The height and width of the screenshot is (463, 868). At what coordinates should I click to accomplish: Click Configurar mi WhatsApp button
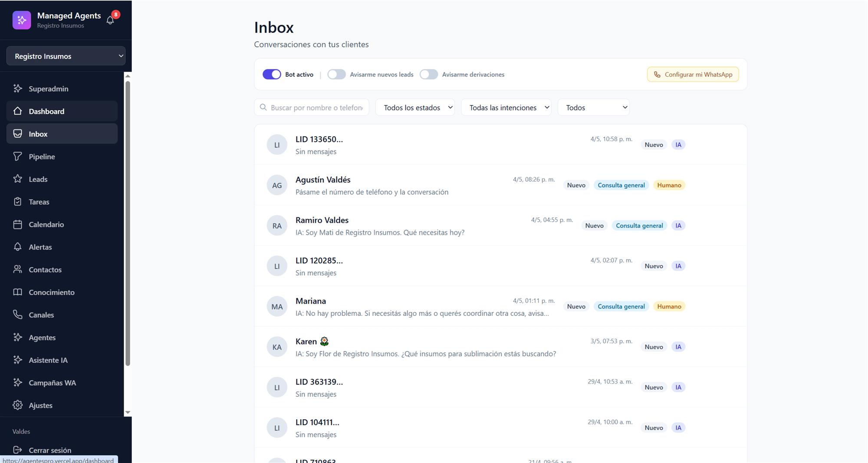693,74
